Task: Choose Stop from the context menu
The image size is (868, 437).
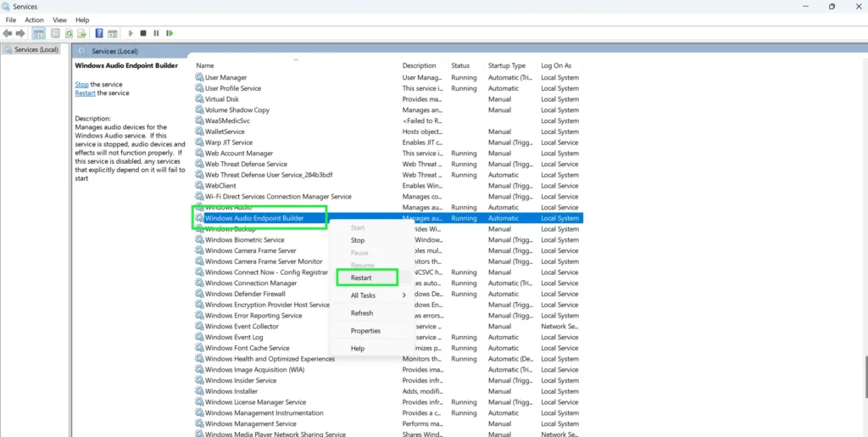Action: tap(358, 240)
